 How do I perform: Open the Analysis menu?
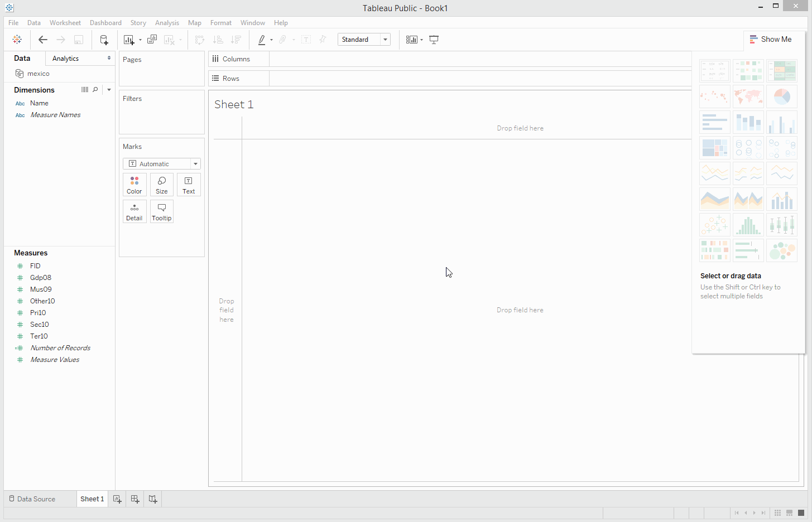click(x=167, y=23)
